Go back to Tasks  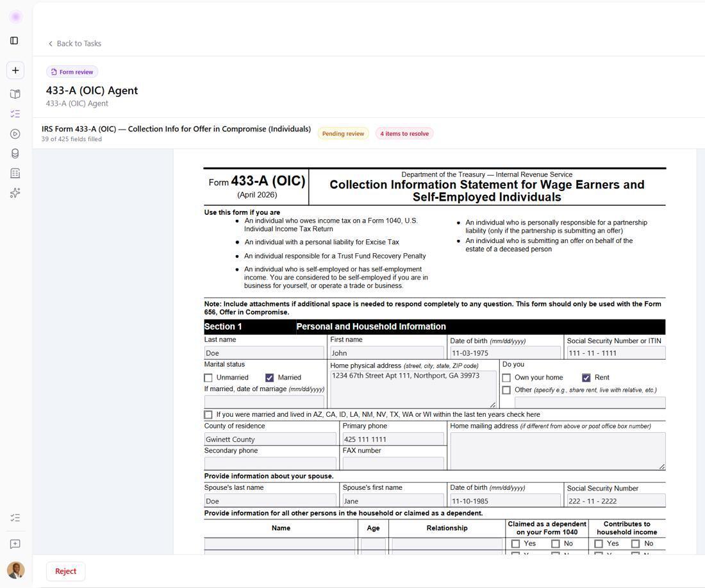[74, 44]
